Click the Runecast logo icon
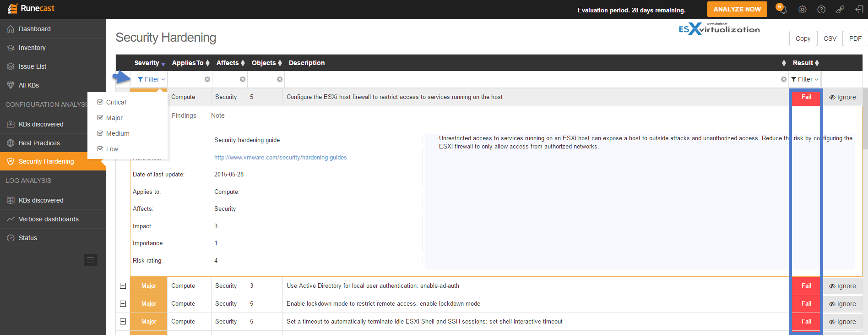The width and height of the screenshot is (868, 335). pyautogui.click(x=12, y=8)
